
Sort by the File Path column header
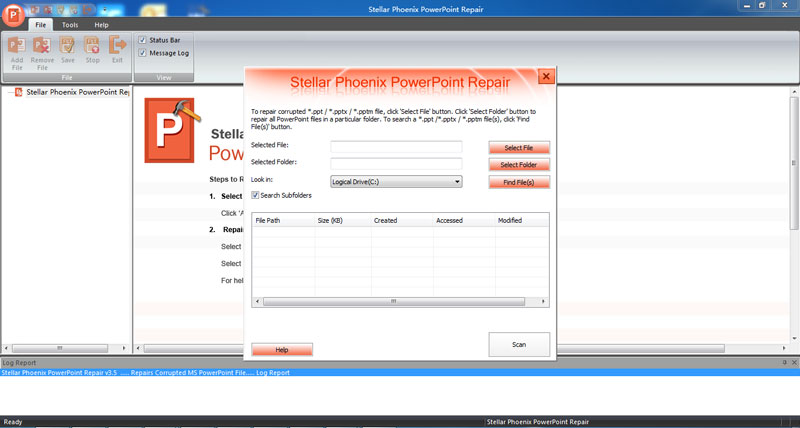[x=283, y=220]
